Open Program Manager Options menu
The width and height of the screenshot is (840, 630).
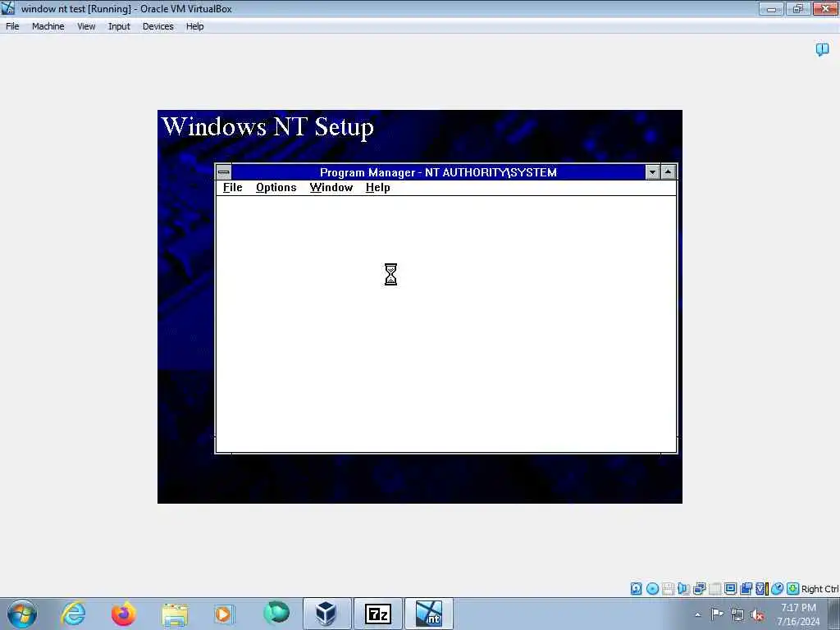[276, 188]
